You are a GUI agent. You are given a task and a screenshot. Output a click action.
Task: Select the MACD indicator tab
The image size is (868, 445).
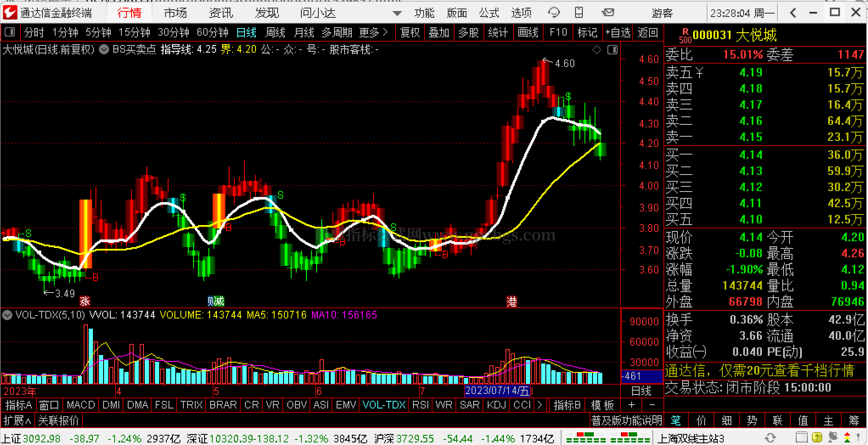pos(81,405)
